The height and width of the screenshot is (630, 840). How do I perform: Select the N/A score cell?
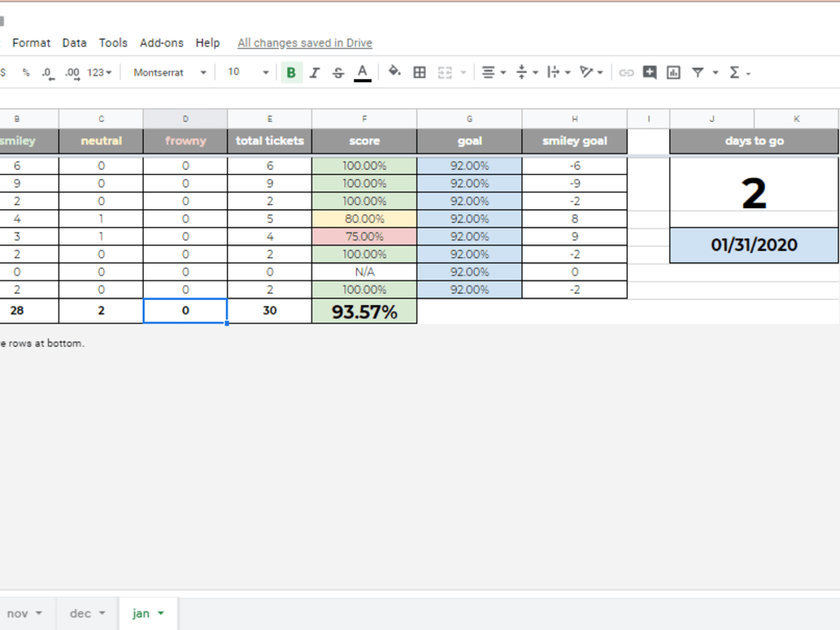365,271
